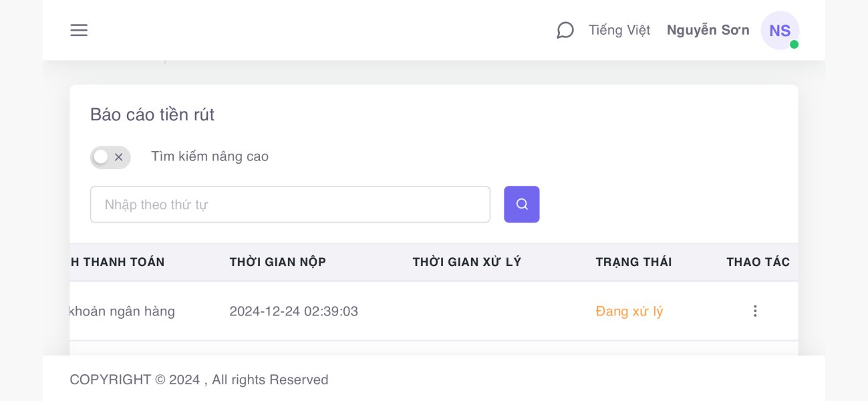Screen dimensions: 868x401
Task: Open the three-dot actions menu in the row
Action: 755,311
